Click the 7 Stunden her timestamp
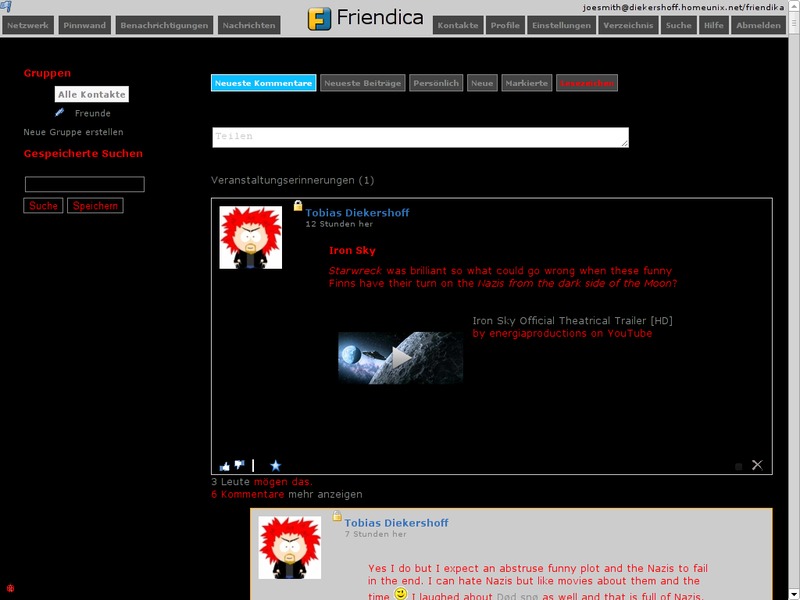The image size is (800, 600). point(376,534)
